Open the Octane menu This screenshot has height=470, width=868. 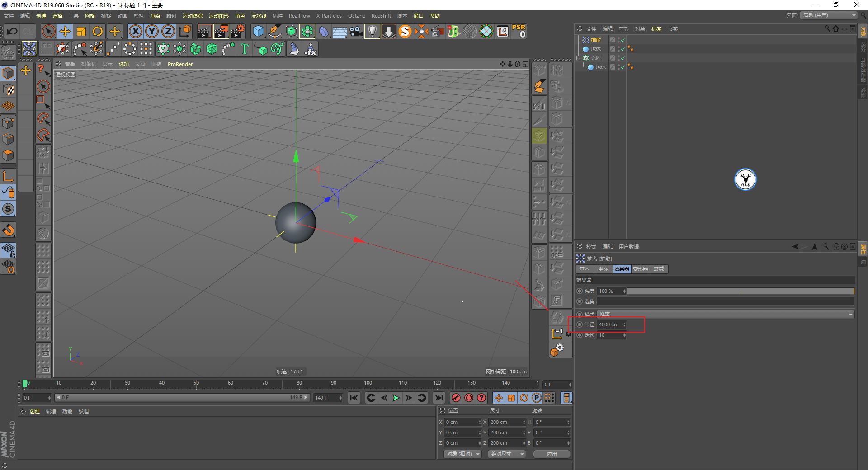pyautogui.click(x=356, y=16)
